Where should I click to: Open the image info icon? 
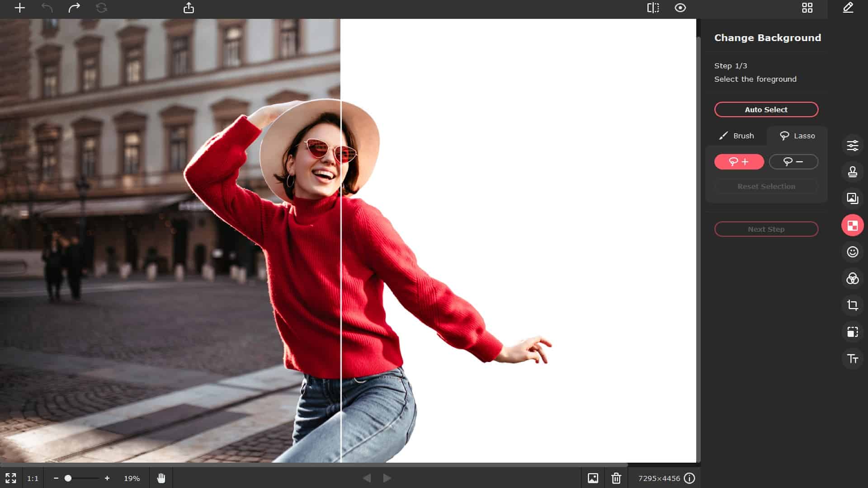[689, 478]
